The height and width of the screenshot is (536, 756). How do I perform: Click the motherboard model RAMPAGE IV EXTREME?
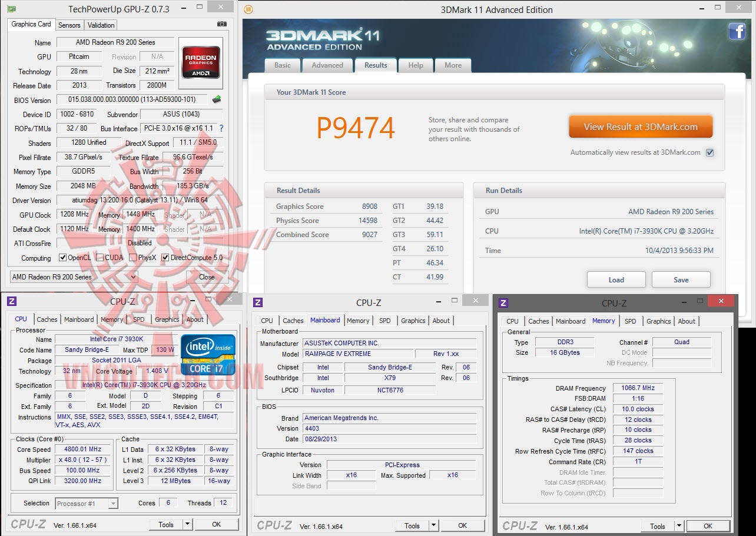pos(359,354)
